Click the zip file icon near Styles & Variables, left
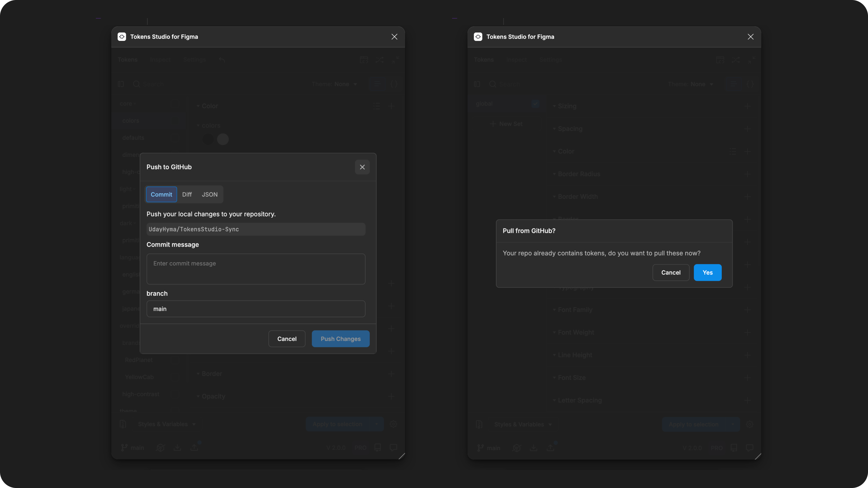This screenshot has width=868, height=488. [123, 424]
